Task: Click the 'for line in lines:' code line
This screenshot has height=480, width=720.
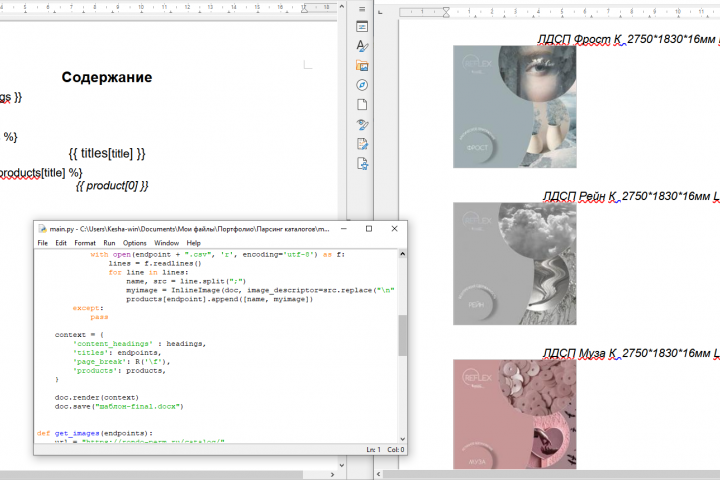Action: [x=148, y=272]
